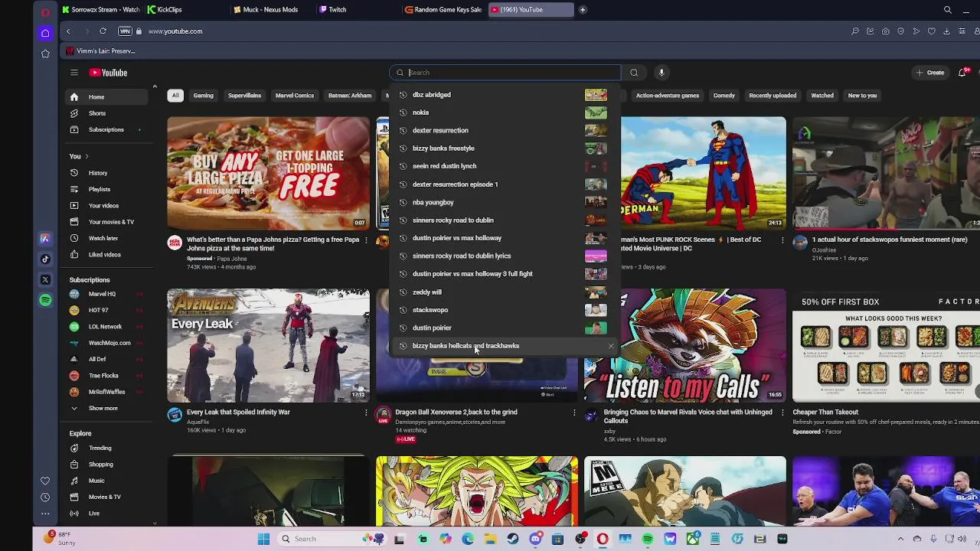The image size is (980, 551).
Task: Choose suggestion nba youngboy
Action: 505,202
